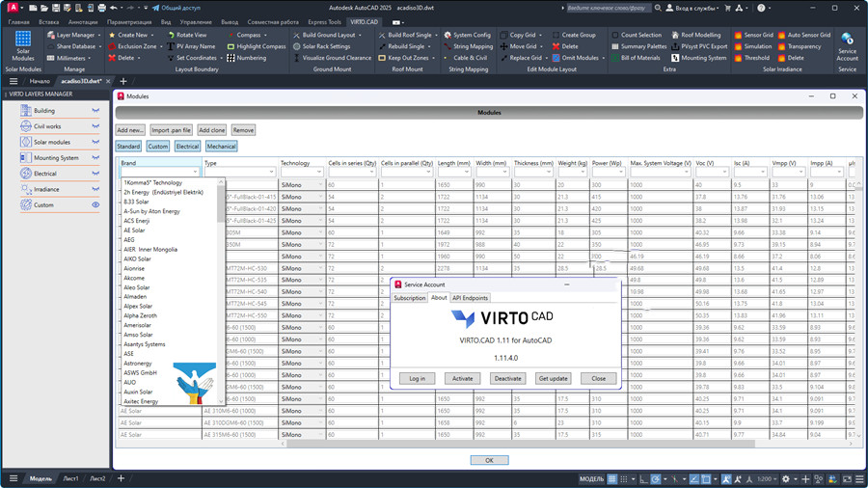Open Solar Rack Settings

[321, 46]
